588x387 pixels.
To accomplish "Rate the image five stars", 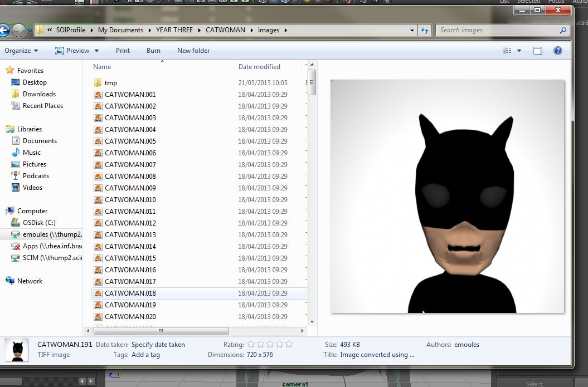I will tap(289, 344).
